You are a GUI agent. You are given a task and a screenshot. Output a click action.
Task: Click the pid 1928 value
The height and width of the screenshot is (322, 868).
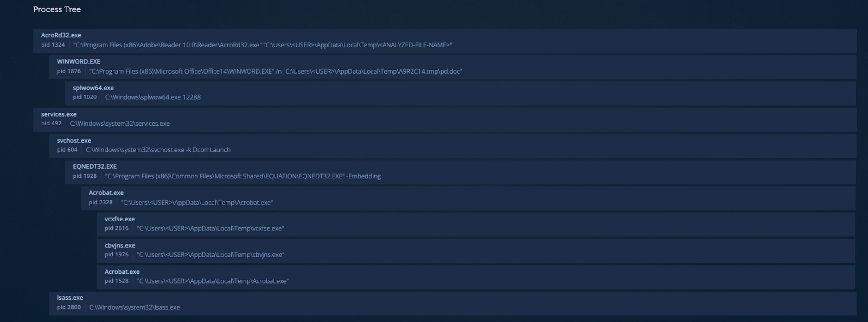coord(85,176)
